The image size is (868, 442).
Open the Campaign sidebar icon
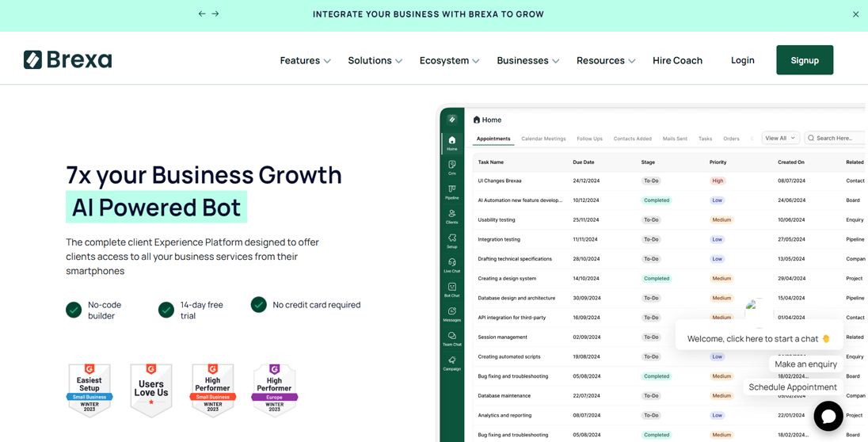(x=451, y=364)
